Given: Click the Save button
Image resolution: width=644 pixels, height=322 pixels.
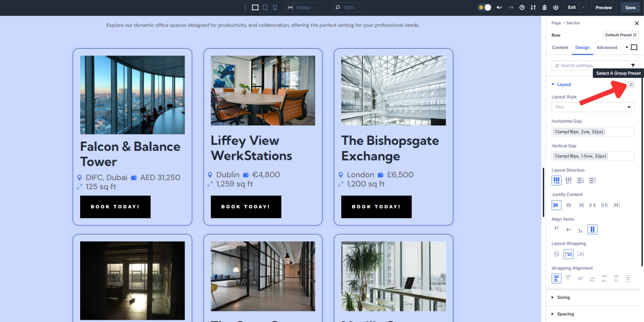Looking at the screenshot, I should [630, 8].
